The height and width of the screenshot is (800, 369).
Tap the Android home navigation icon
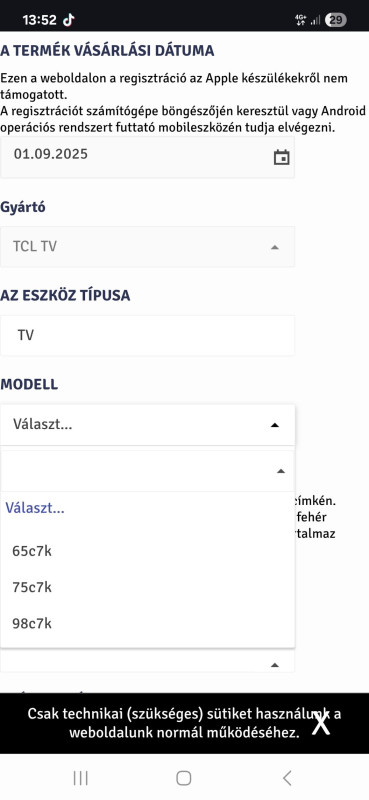[184, 778]
